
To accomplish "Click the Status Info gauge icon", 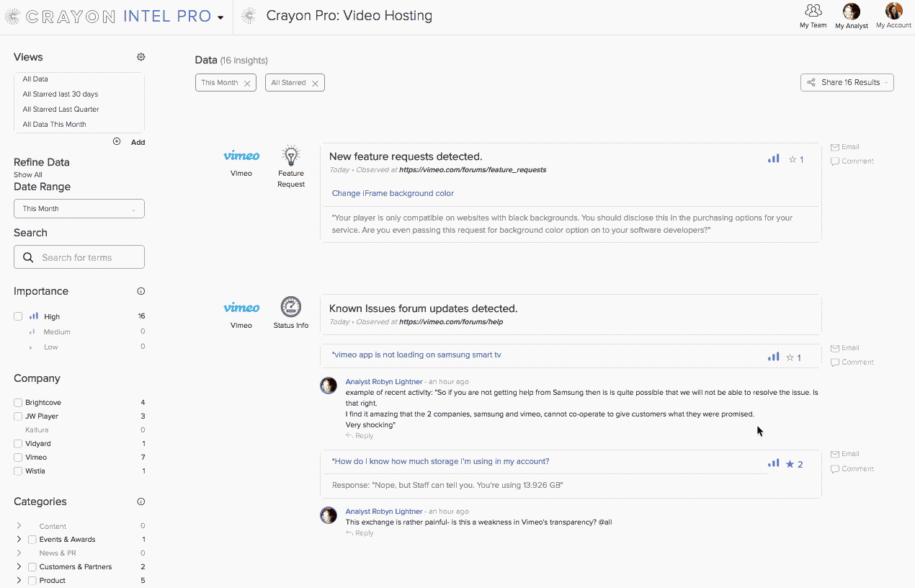I will (x=291, y=307).
